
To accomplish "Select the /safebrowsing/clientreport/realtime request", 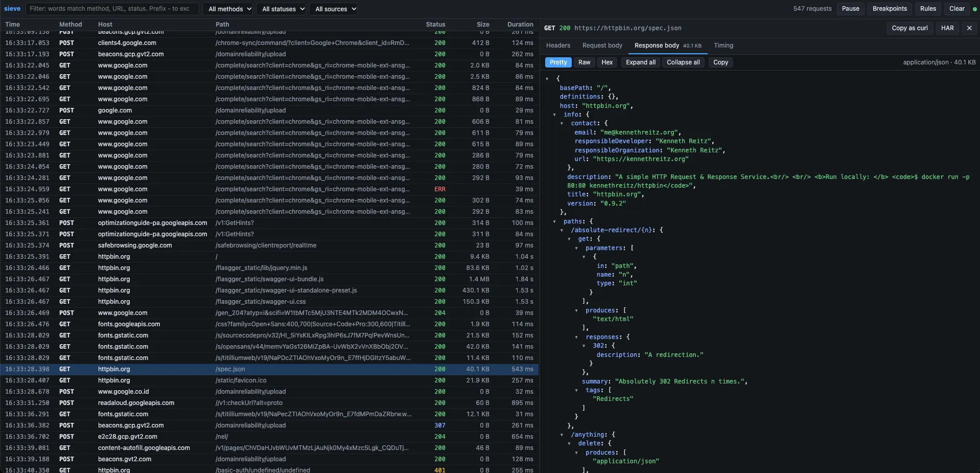I will point(269,245).
